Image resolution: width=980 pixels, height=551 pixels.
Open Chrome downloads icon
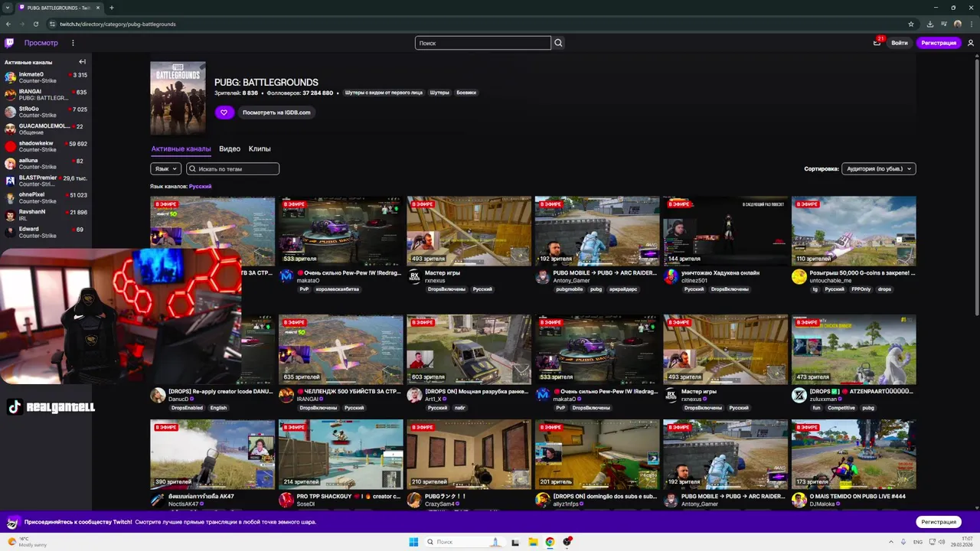(x=930, y=24)
